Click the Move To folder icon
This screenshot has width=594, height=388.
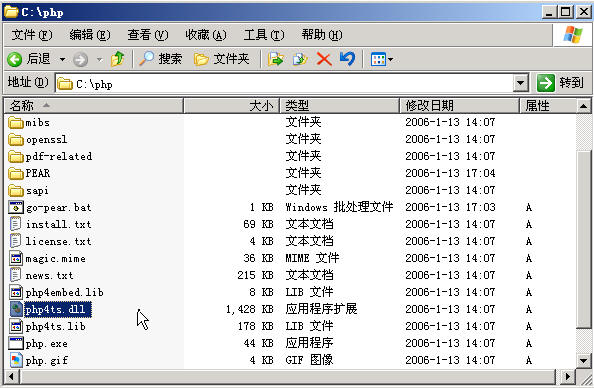[x=275, y=59]
